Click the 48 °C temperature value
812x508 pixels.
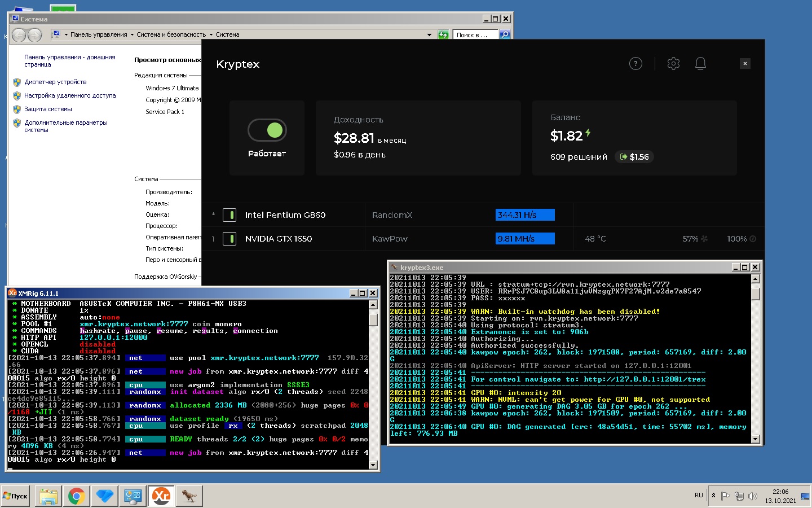click(x=595, y=239)
